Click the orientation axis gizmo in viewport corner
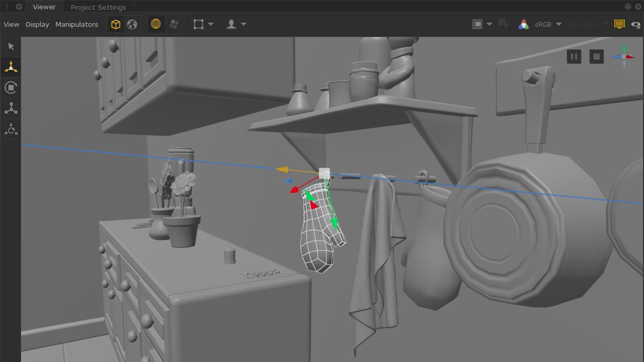The image size is (644, 362). click(x=624, y=57)
